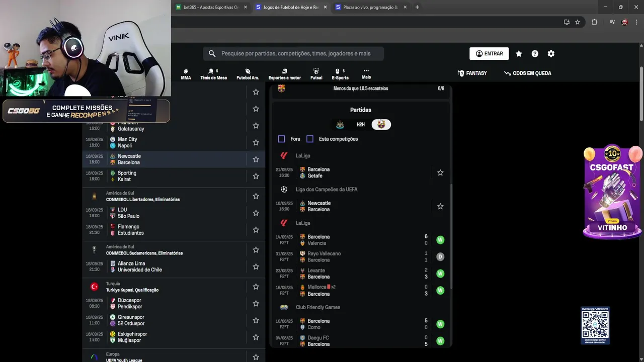Open the CSGOFAST VITINHO promo banner
Viewport: 644px width, 362px height.
(x=612, y=192)
